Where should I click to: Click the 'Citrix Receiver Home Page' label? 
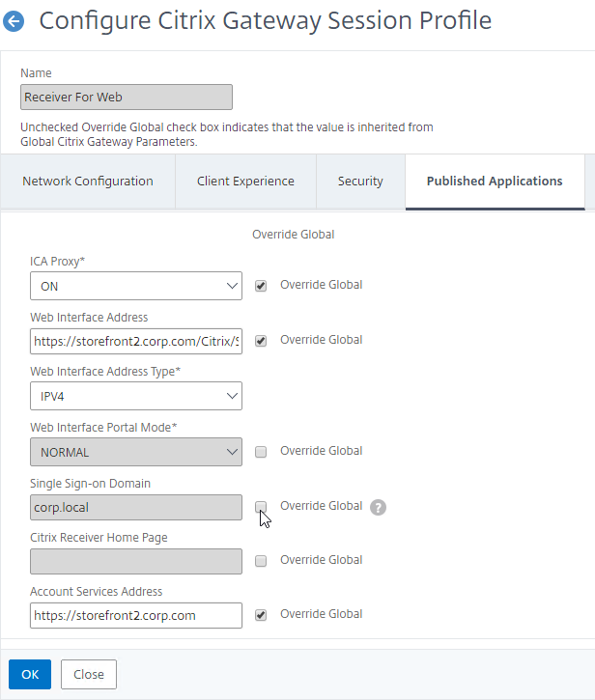coord(99,538)
